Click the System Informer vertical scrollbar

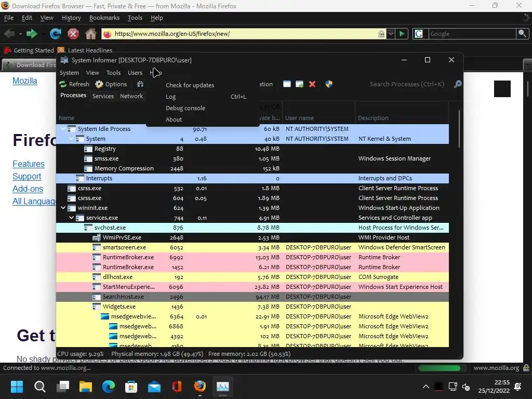click(x=459, y=129)
